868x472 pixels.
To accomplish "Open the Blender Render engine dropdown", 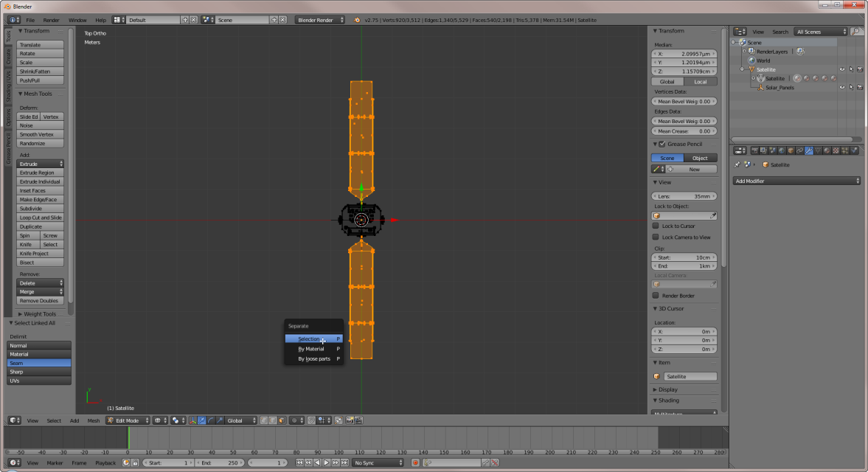I will point(320,20).
